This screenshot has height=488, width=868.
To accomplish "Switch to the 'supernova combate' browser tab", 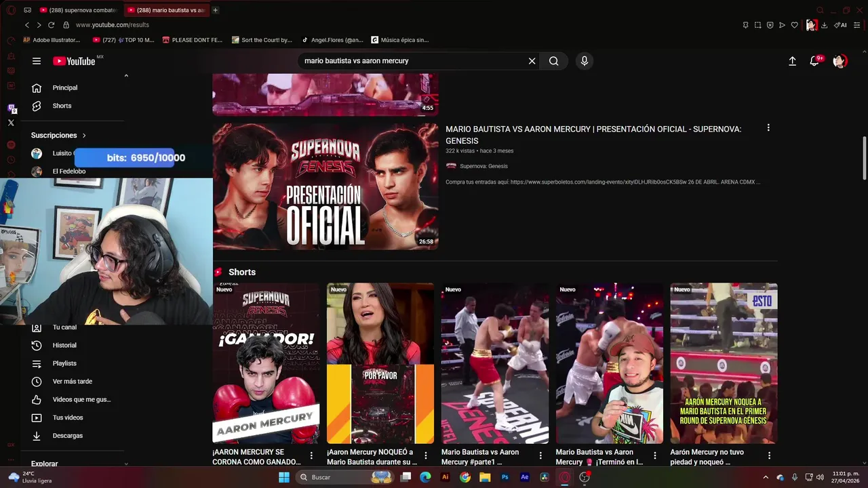I will 79,10.
